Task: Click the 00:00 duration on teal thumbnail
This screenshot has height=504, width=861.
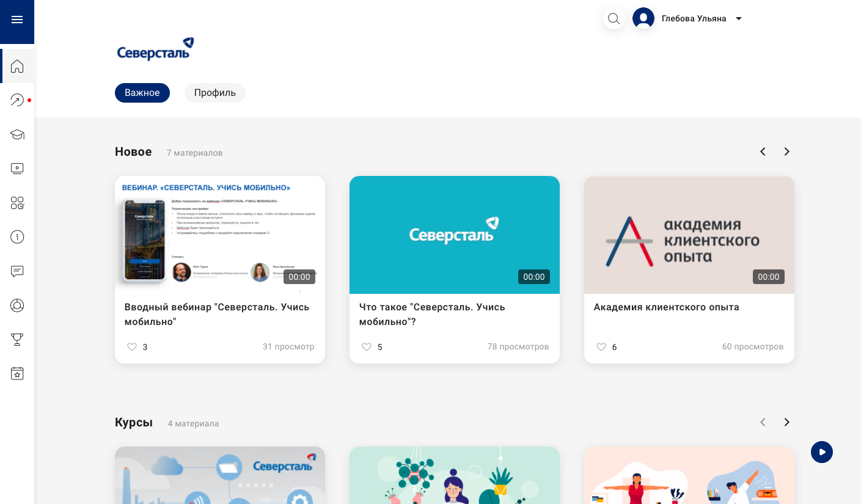Action: pyautogui.click(x=534, y=277)
